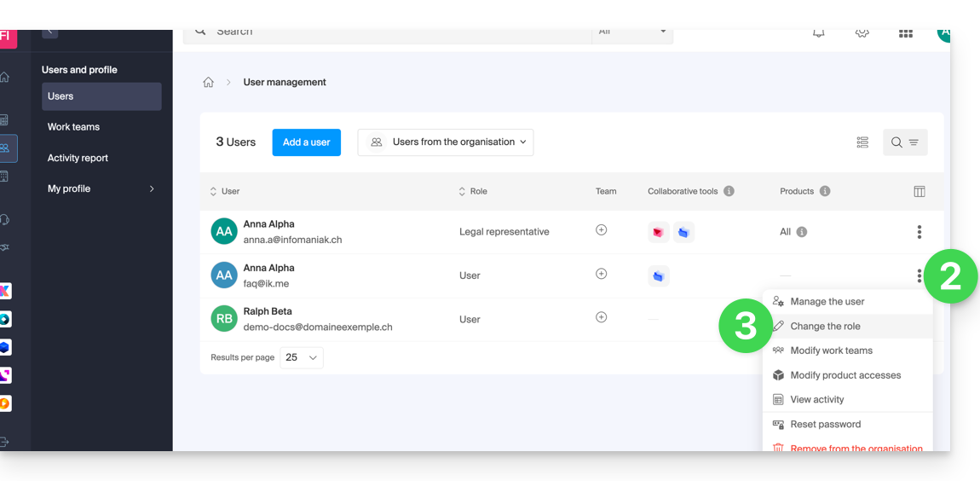
Task: Collapse sidebar with the back arrow button
Action: [x=50, y=32]
